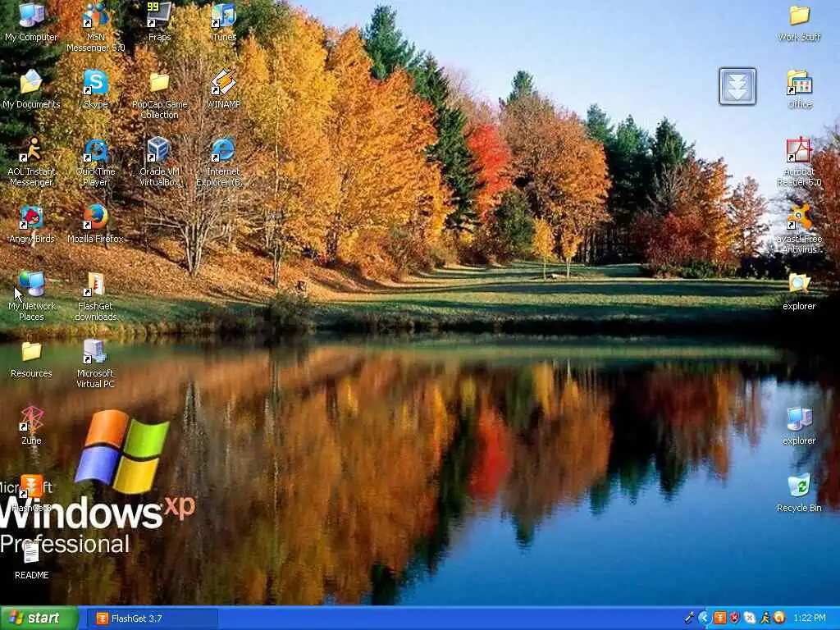Select the Zune desktop shortcut
This screenshot has height=630, width=840.
[31, 426]
